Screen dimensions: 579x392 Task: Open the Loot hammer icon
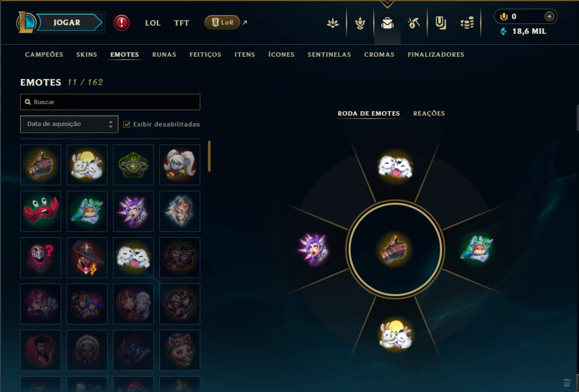[414, 23]
